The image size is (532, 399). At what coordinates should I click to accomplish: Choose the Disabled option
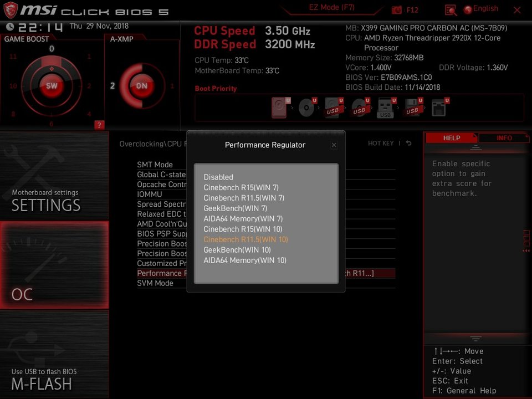coord(218,177)
